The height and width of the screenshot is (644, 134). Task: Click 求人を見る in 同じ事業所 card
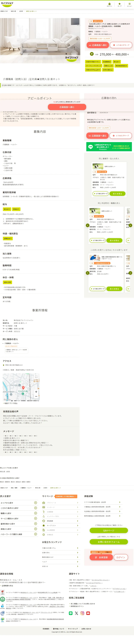117,193
